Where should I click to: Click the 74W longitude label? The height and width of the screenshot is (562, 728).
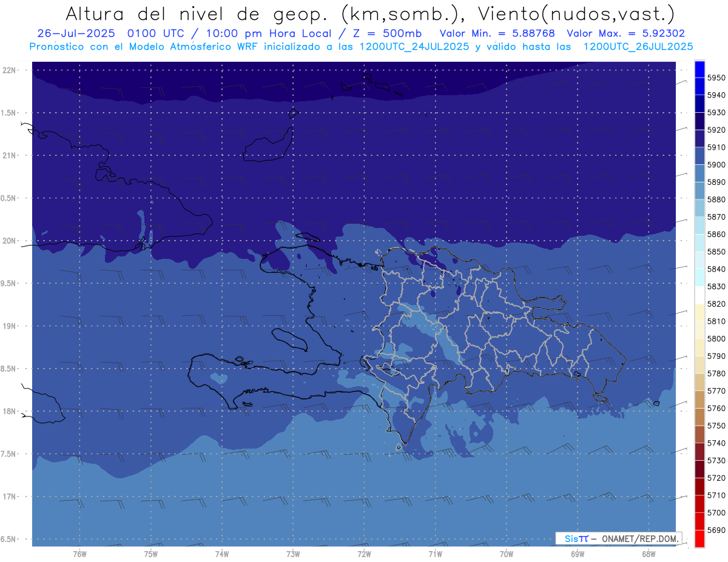tap(221, 554)
